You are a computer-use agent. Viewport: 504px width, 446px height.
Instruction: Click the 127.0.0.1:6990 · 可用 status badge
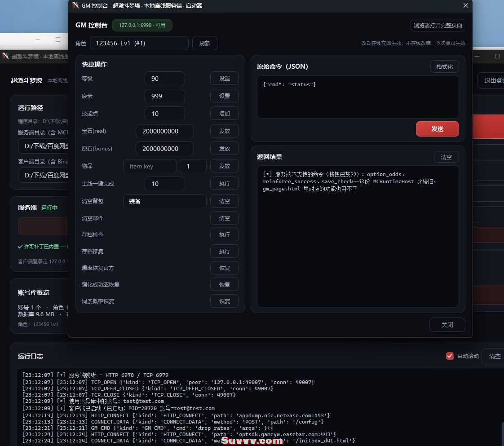(x=142, y=25)
